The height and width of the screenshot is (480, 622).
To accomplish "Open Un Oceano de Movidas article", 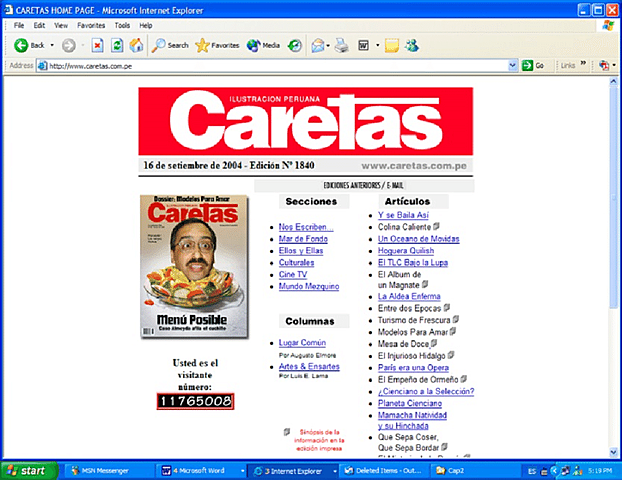I will coord(419,239).
